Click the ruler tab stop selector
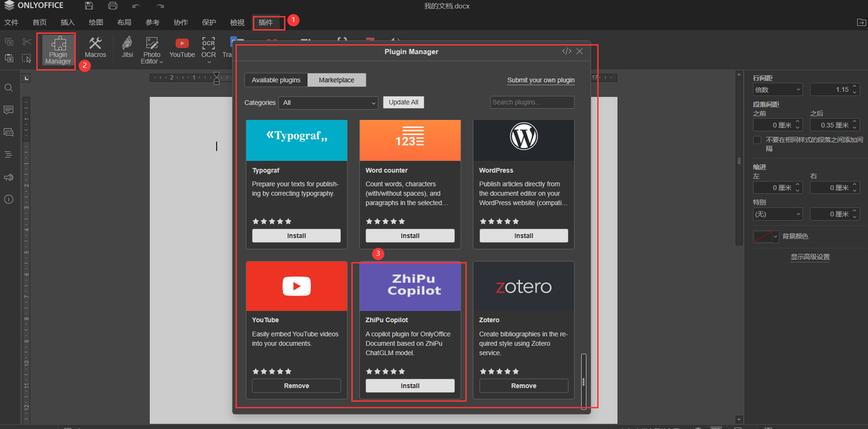 point(26,78)
